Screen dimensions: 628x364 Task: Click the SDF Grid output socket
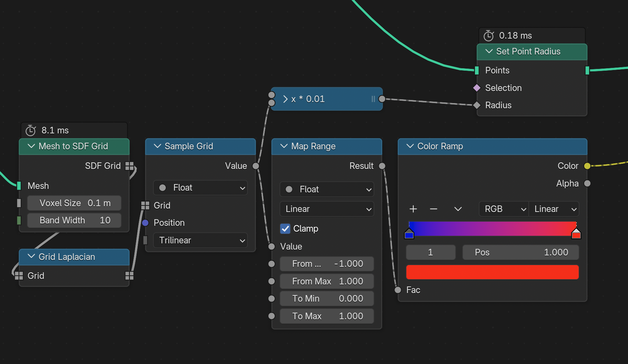coord(129,166)
